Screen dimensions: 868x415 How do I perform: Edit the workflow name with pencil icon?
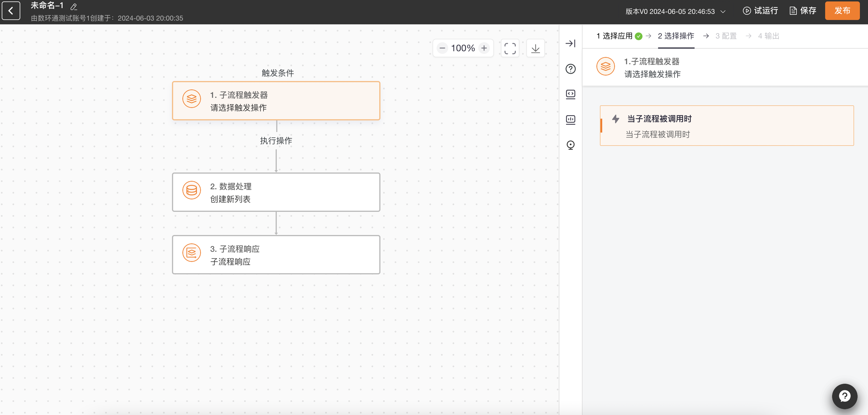74,6
